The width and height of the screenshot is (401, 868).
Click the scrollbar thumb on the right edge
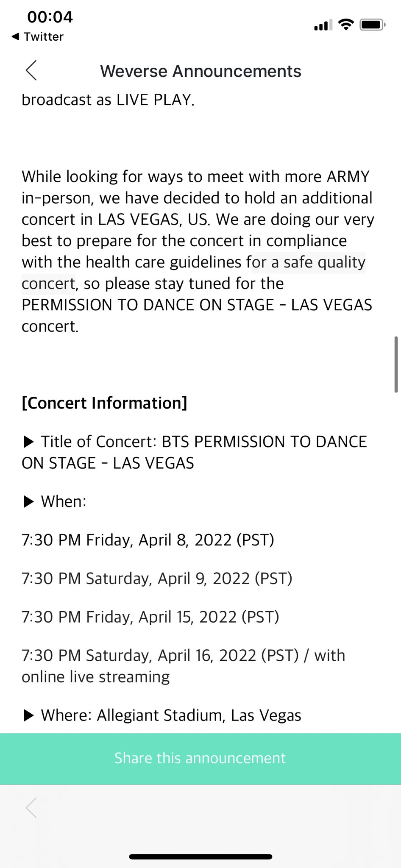click(396, 364)
